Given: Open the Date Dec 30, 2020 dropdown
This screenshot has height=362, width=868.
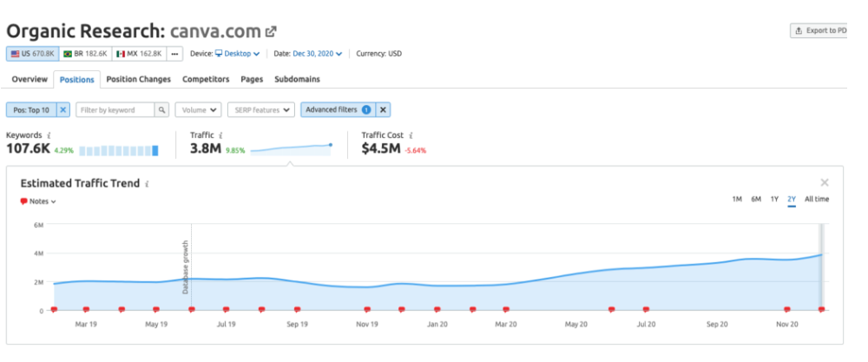Looking at the screenshot, I should pos(317,54).
